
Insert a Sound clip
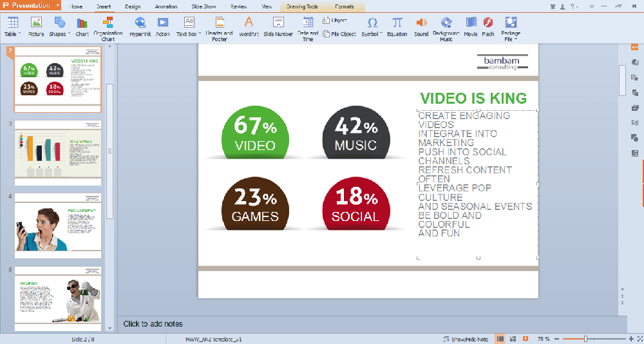pyautogui.click(x=421, y=26)
